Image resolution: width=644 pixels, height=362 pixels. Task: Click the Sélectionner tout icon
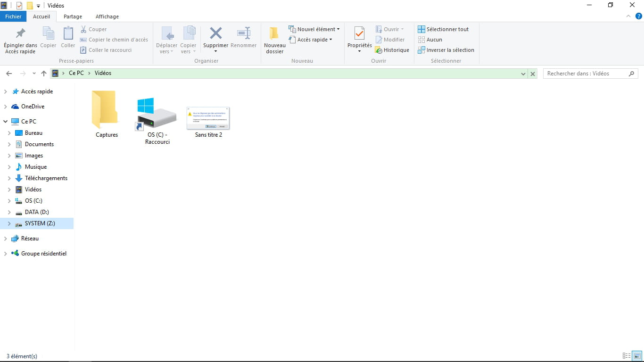point(421,29)
